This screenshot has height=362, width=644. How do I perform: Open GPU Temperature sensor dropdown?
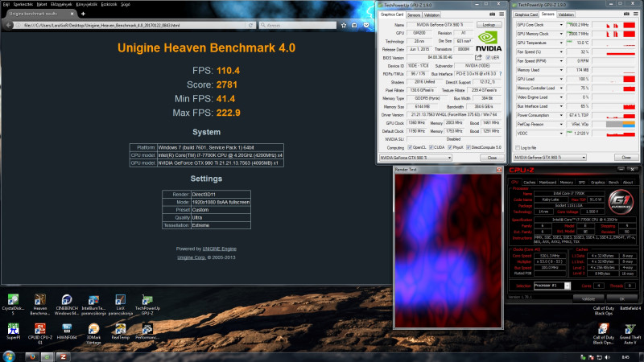[561, 43]
